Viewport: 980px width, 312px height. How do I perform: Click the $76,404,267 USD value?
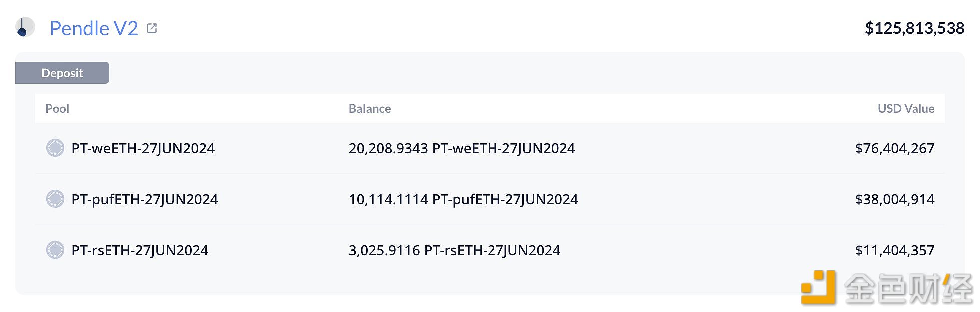pyautogui.click(x=894, y=149)
